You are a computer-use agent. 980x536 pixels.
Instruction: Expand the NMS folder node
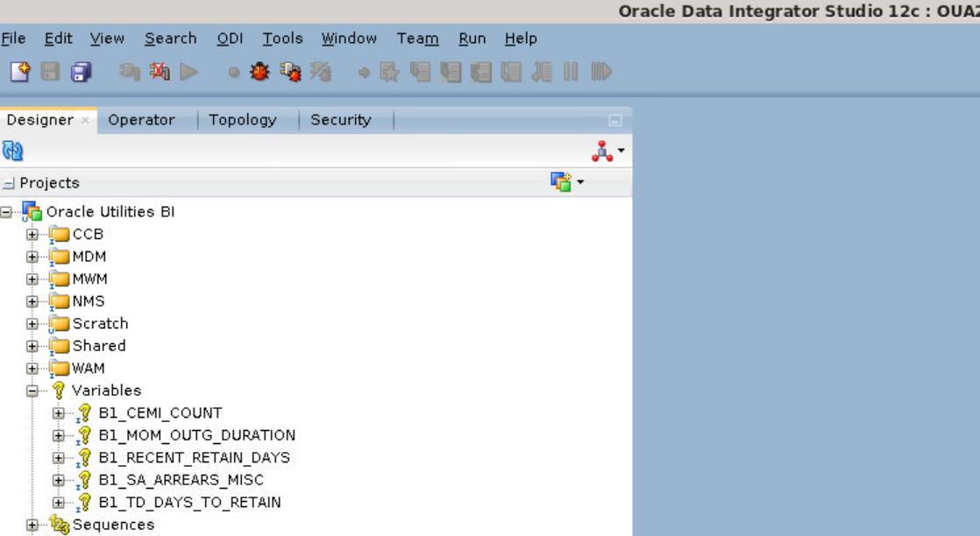coord(32,301)
